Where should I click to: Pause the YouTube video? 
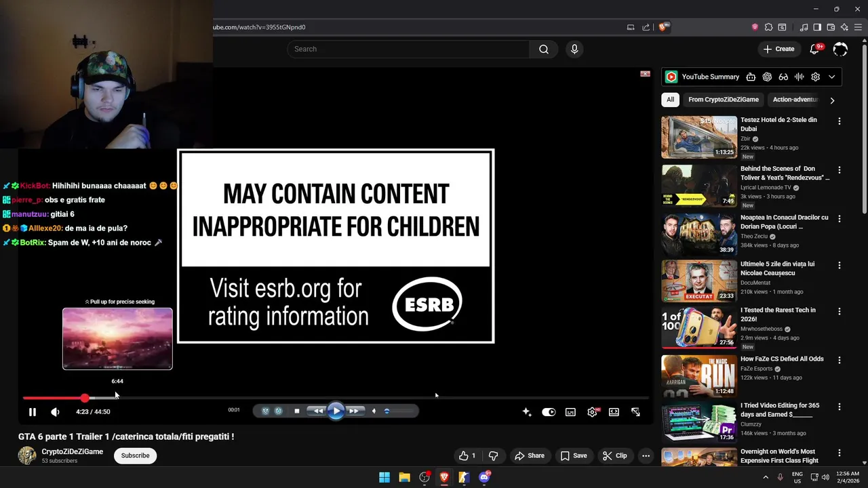(32, 411)
